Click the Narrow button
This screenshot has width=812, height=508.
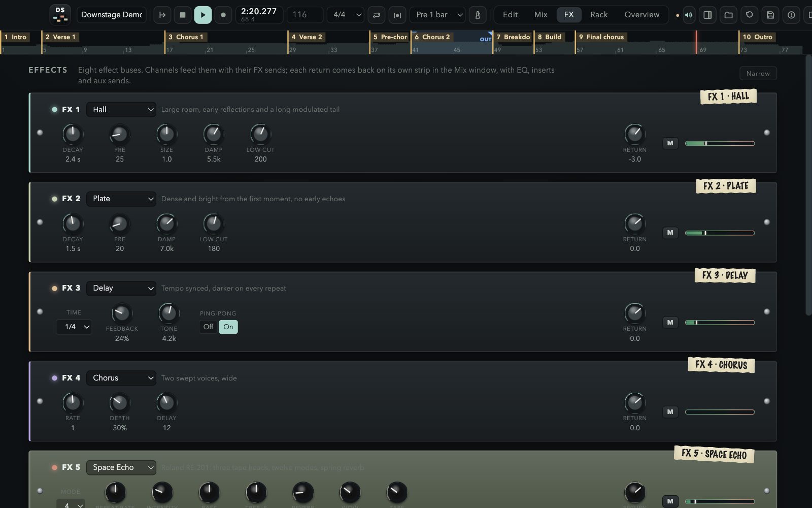[x=758, y=74]
